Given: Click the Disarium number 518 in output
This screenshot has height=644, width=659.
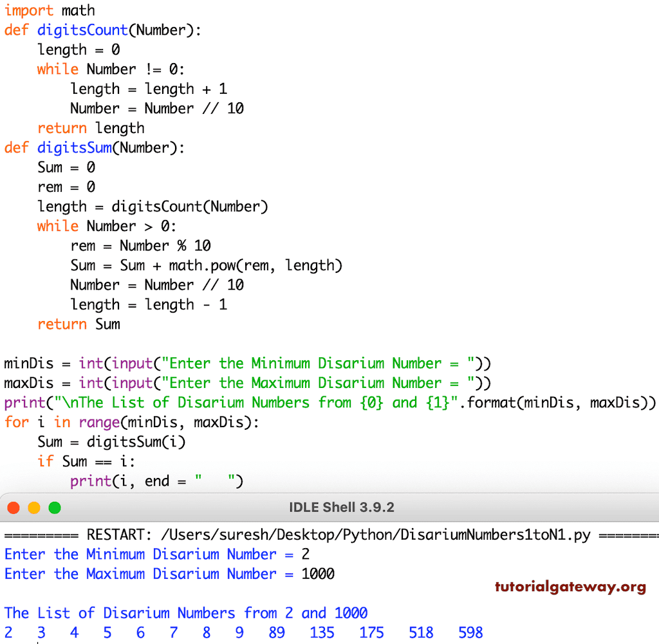Looking at the screenshot, I should pos(422,632).
